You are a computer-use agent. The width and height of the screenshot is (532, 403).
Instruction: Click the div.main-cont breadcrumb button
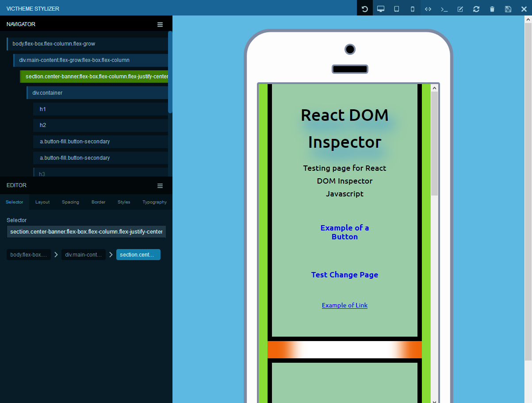[x=84, y=255]
